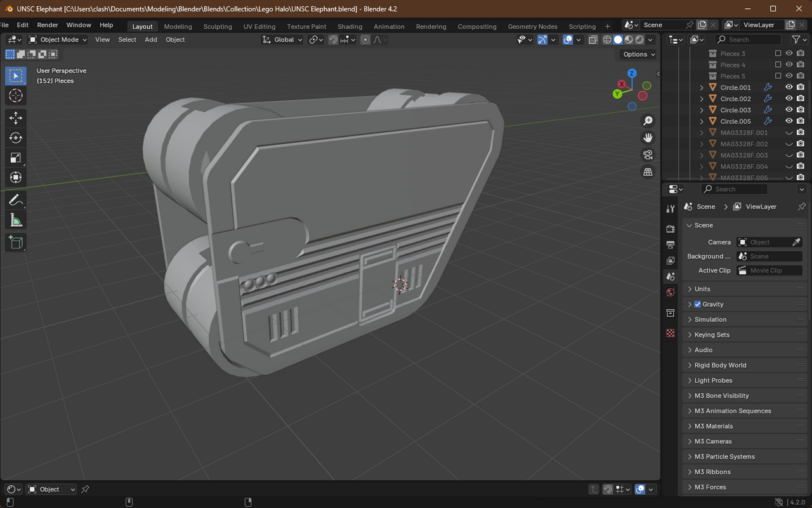Open the World properties tab
The image size is (812, 508).
tap(671, 292)
